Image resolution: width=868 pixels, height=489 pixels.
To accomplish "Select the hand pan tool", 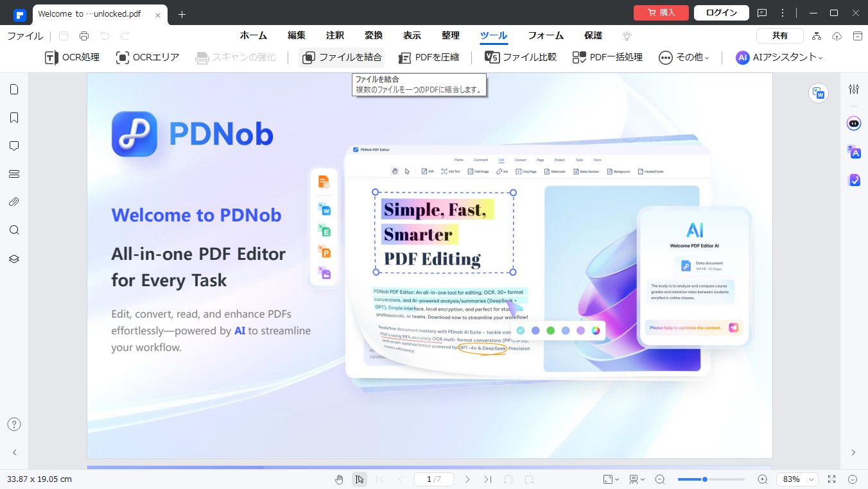I will click(x=339, y=479).
